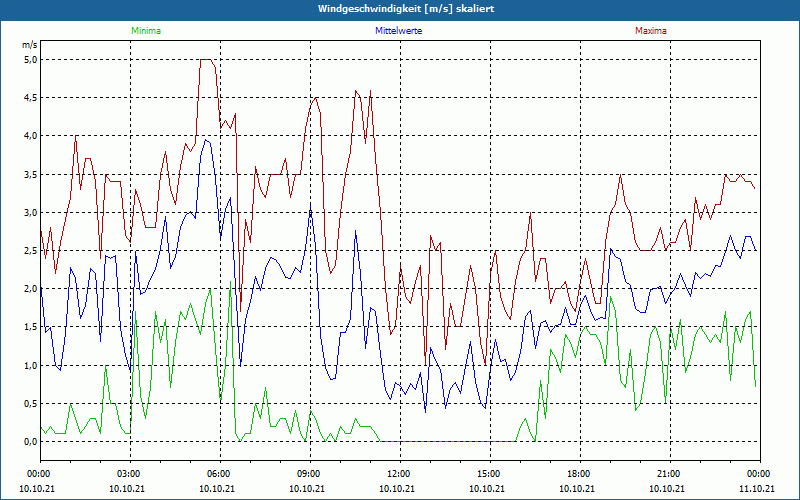Click the 18:00 time label

(578, 474)
